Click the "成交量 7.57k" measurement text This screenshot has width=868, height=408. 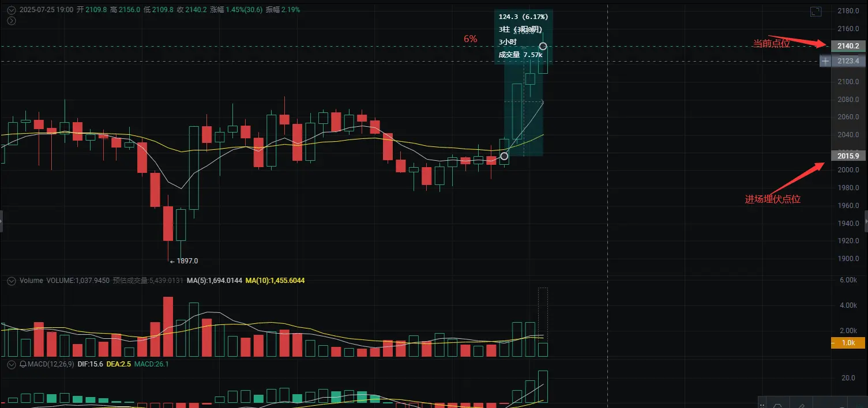coord(520,55)
